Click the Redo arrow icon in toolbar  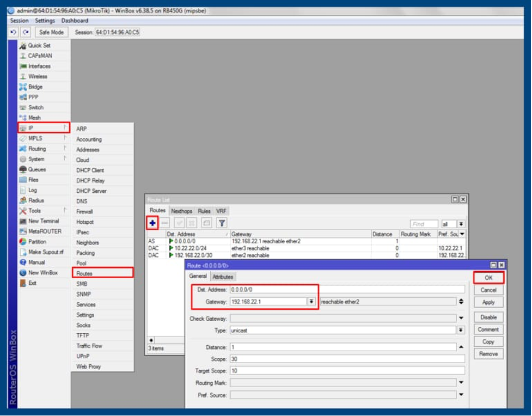point(26,32)
